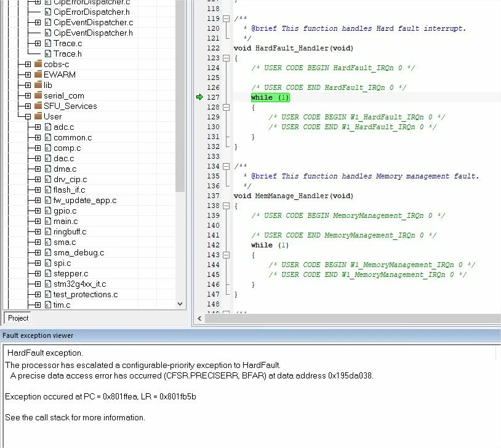Click the Trace.h header file icon

[x=48, y=54]
